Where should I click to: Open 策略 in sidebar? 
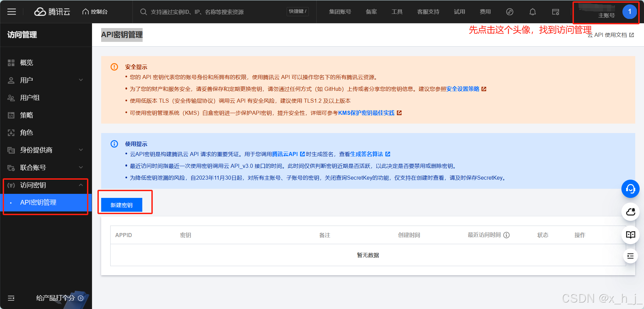pos(27,115)
